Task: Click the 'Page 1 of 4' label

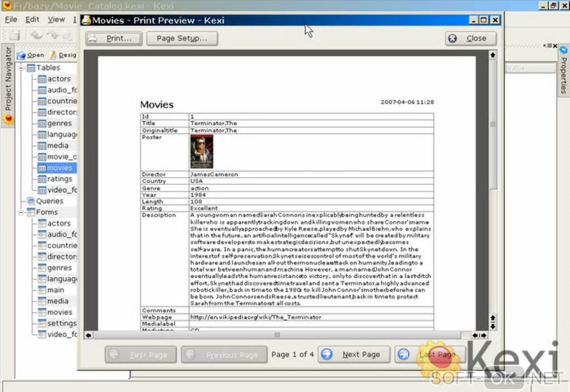Action: (x=292, y=354)
